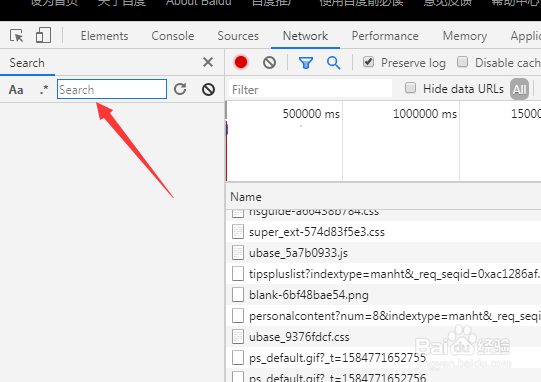Open the About Baidu link on the page
The width and height of the screenshot is (541, 382).
tap(198, 3)
